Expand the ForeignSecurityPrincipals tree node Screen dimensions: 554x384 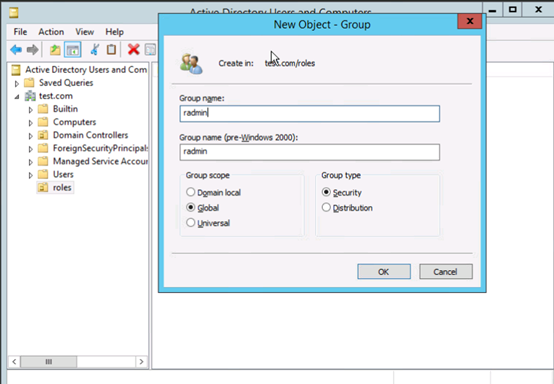click(31, 149)
